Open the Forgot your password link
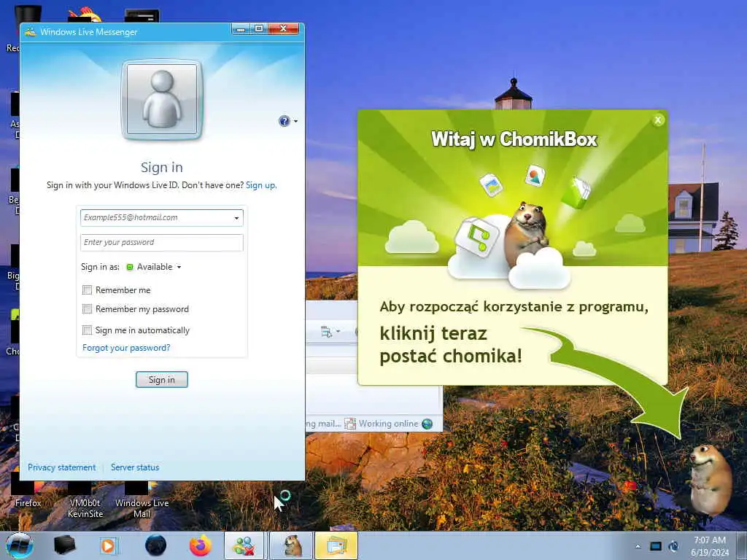Image resolution: width=747 pixels, height=560 pixels. [x=126, y=348]
